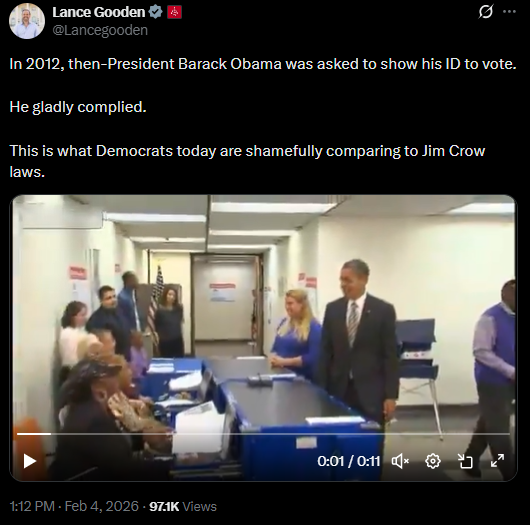Click the blue verified checkmark badge
Image resolution: width=530 pixels, height=525 pixels.
pyautogui.click(x=156, y=12)
